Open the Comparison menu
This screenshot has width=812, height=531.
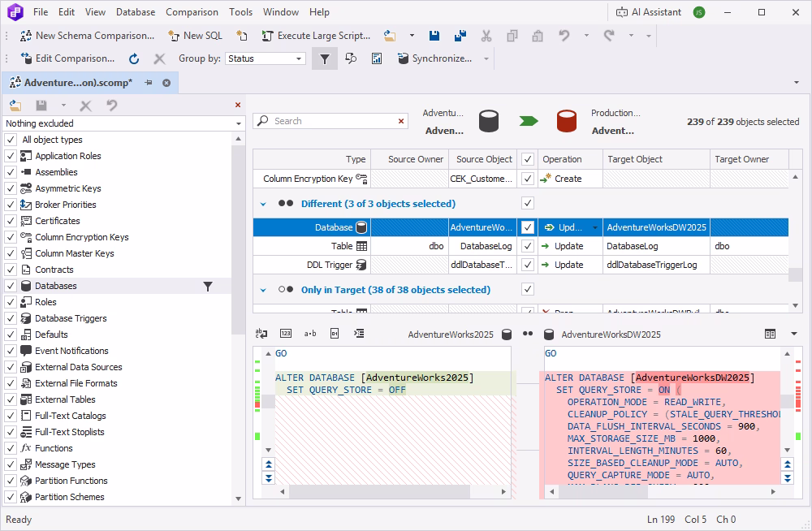point(192,12)
